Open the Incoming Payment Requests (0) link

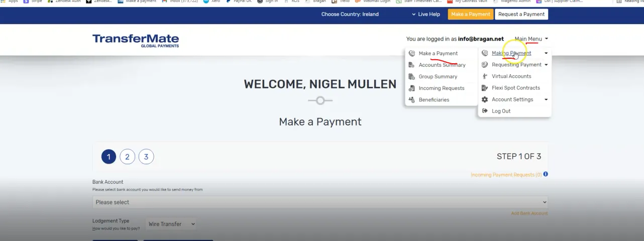(506, 175)
